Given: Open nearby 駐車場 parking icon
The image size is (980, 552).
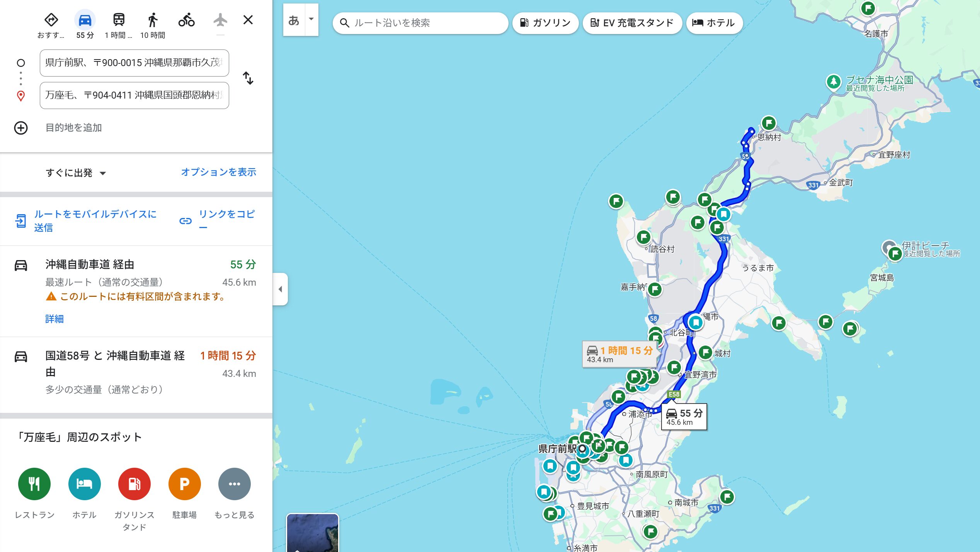Looking at the screenshot, I should 184,484.
